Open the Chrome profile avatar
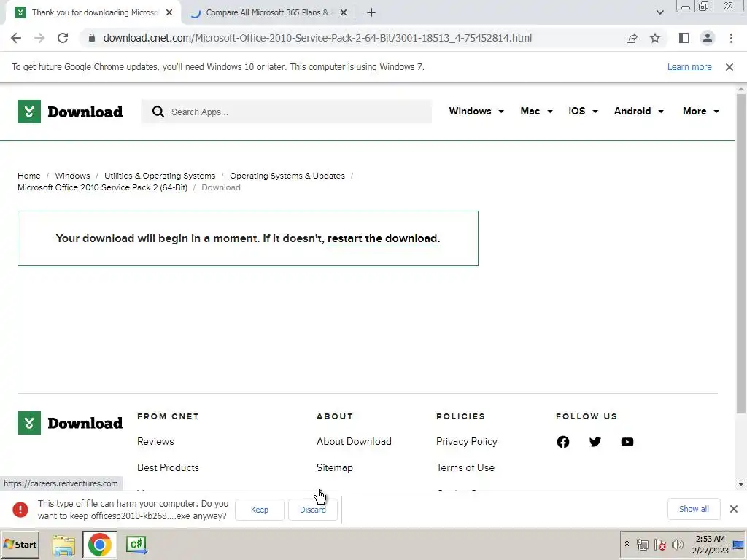 pos(708,38)
